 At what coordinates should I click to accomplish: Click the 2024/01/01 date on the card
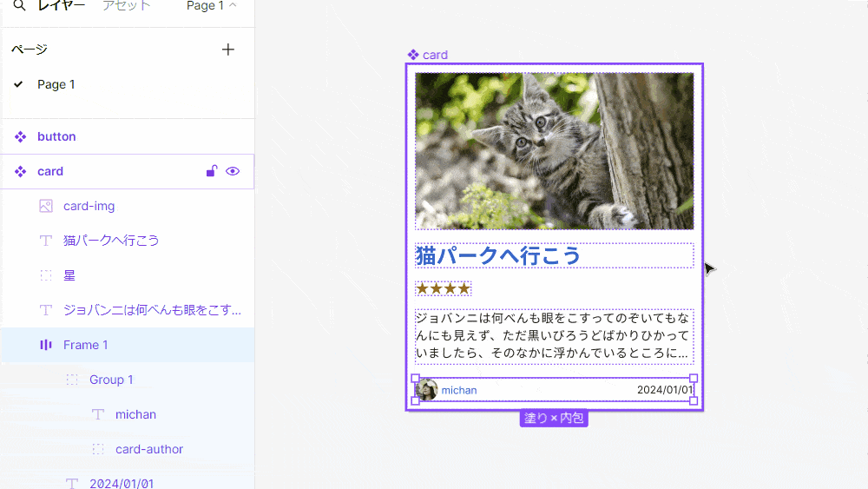665,390
